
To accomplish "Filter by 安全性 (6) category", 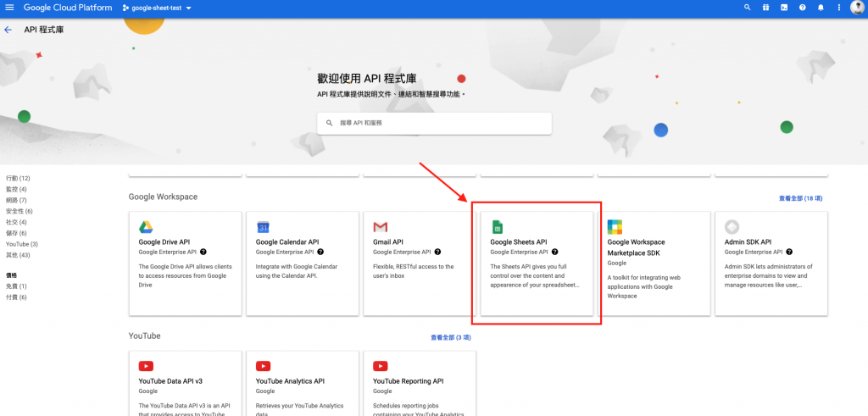I will click(19, 211).
